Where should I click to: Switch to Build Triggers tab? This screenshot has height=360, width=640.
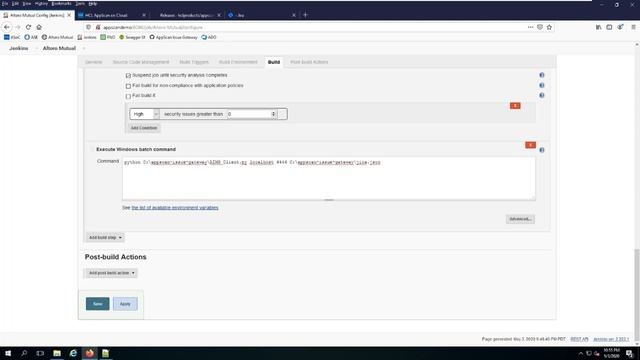click(x=194, y=62)
